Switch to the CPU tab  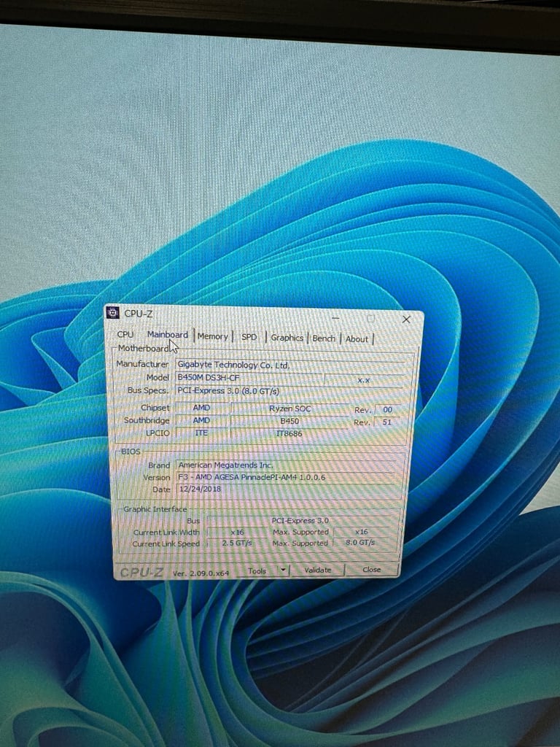coord(125,334)
